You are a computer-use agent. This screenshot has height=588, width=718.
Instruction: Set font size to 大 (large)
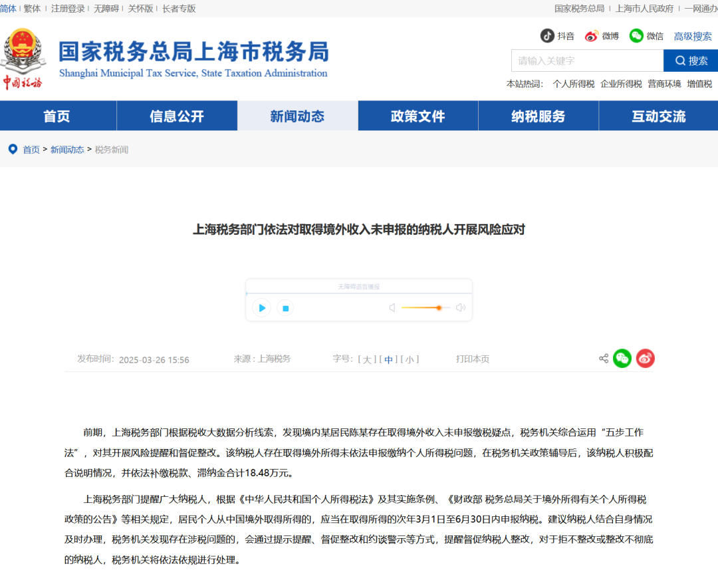click(x=366, y=359)
